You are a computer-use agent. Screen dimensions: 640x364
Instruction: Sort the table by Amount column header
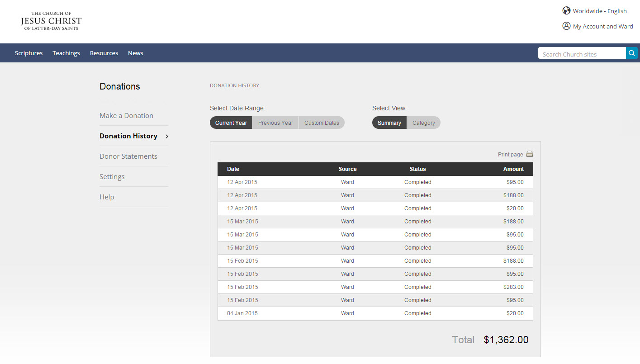(513, 169)
